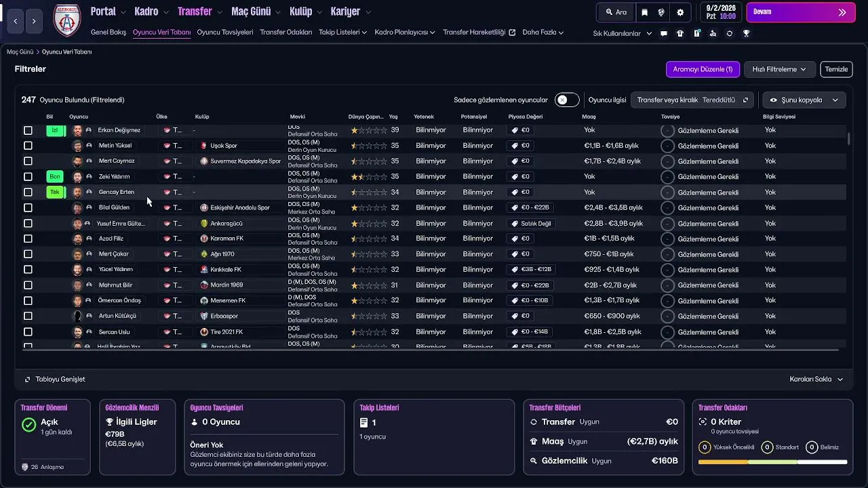Open the settings gear icon
Viewport: 868px width, 488px height.
pos(680,12)
